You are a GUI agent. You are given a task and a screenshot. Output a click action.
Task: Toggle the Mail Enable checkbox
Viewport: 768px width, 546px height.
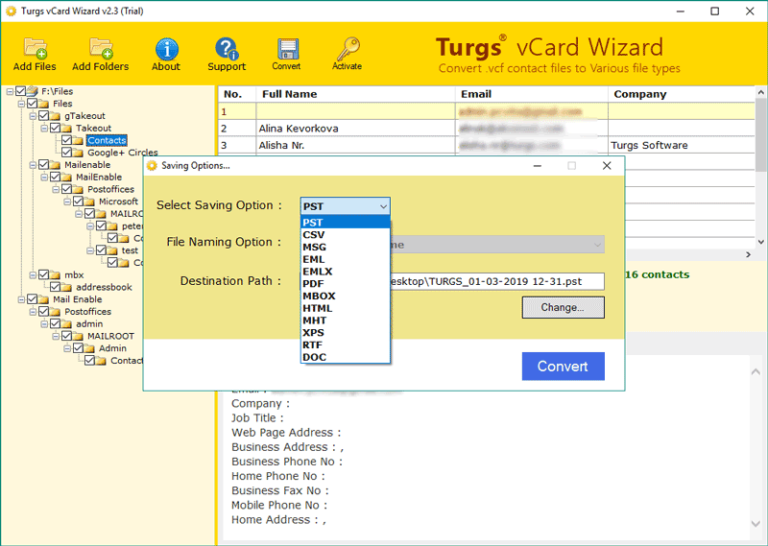(32, 299)
